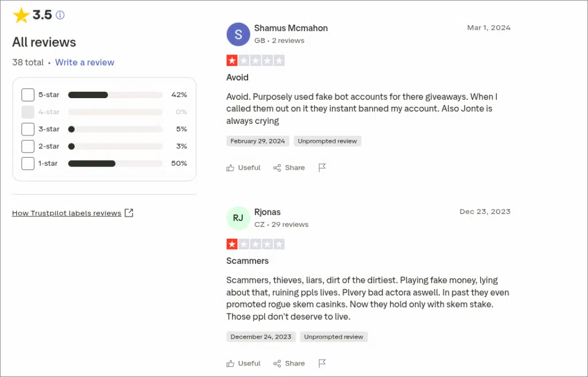Click the yellow Trustpilot star logo
This screenshot has height=377, width=588.
[x=22, y=15]
